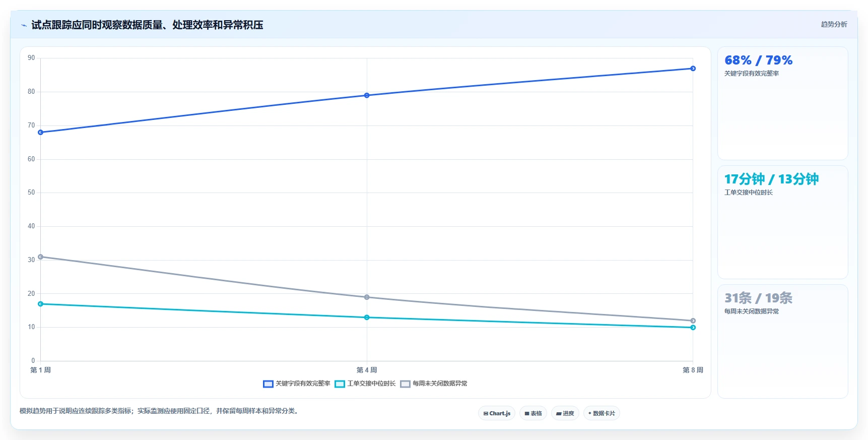Click the 第 8 周 axis label
The height and width of the screenshot is (440, 868).
pyautogui.click(x=693, y=370)
